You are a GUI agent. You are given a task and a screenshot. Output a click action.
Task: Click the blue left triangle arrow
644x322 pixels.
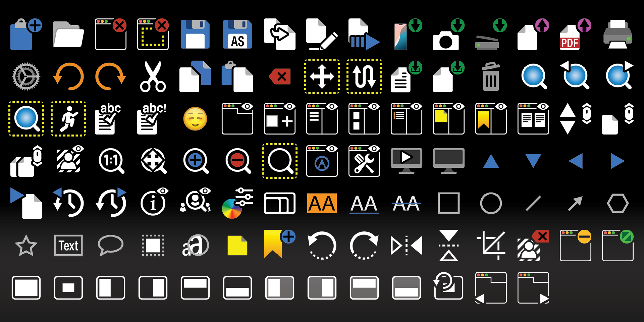tap(576, 161)
